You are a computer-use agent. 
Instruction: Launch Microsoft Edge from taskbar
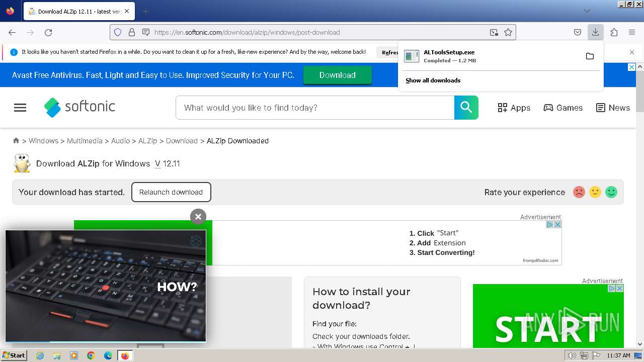tap(108, 355)
